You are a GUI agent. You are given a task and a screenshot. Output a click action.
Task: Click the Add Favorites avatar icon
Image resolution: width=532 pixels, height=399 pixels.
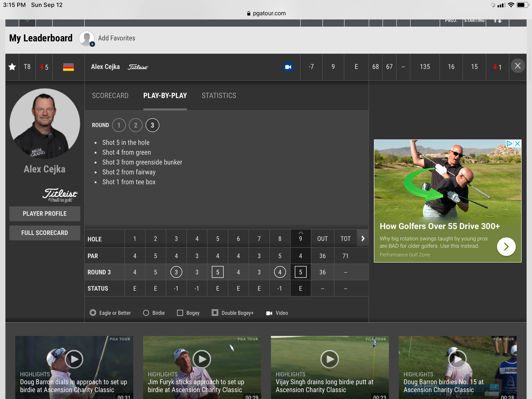pos(87,38)
